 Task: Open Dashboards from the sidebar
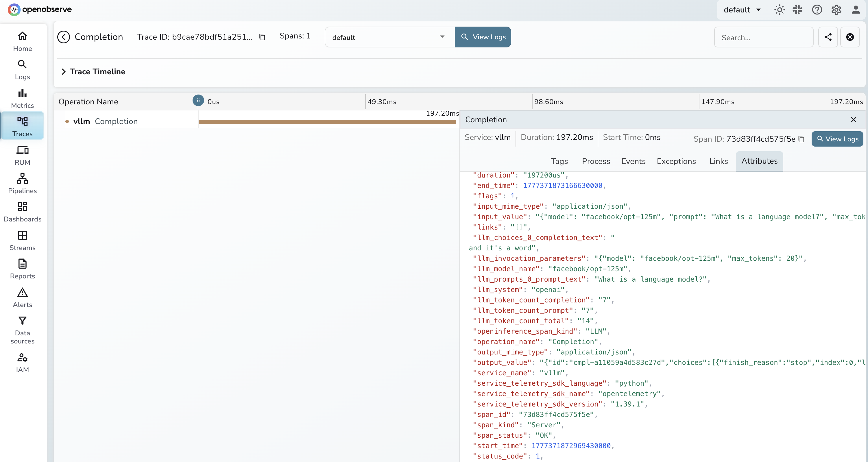click(22, 211)
